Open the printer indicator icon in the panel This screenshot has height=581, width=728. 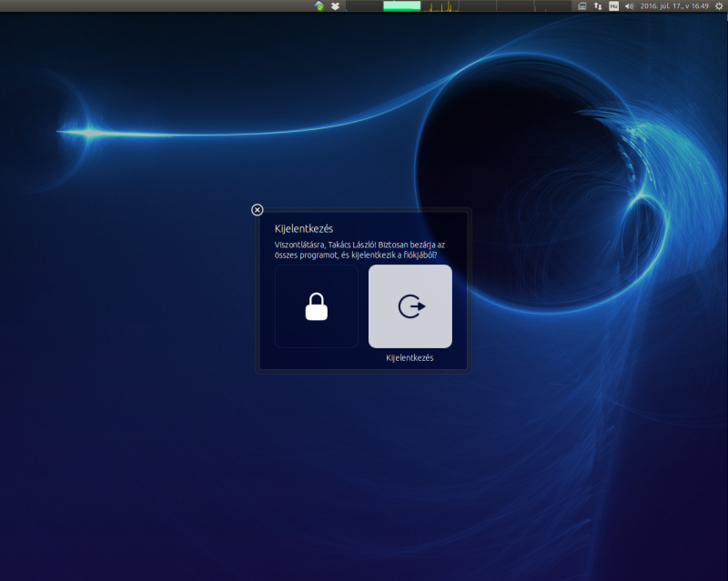(x=582, y=5)
